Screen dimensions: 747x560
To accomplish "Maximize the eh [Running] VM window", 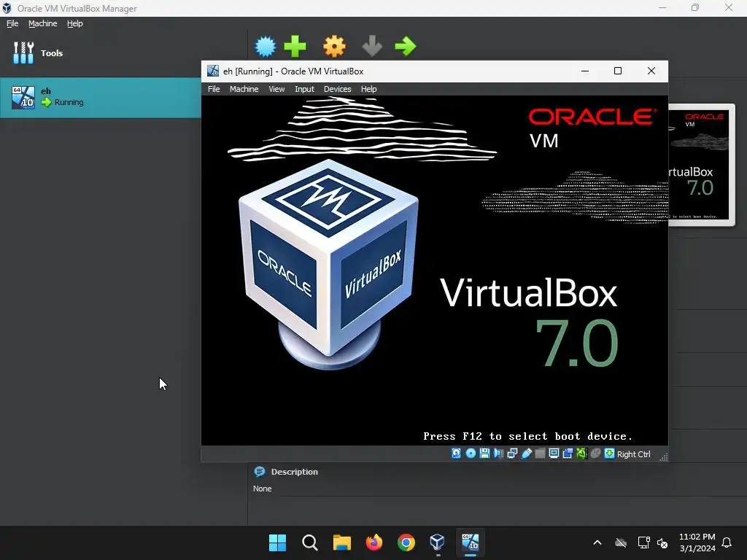I will click(x=618, y=71).
